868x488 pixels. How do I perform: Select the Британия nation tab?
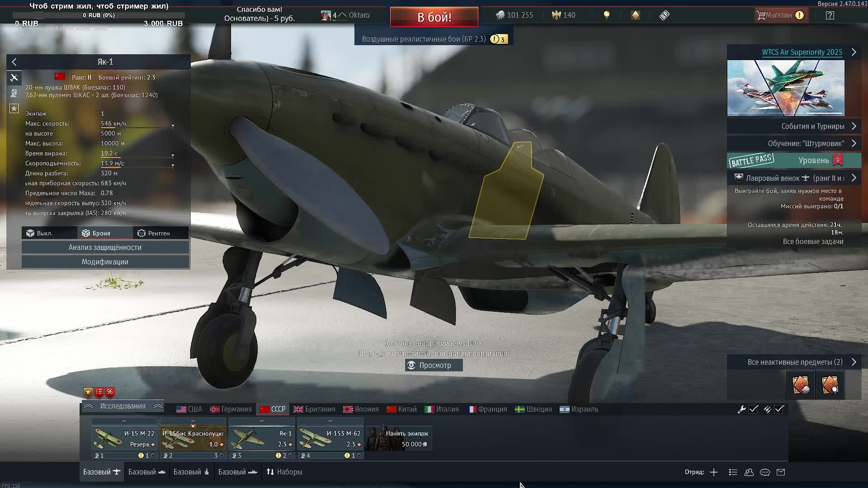pos(314,409)
